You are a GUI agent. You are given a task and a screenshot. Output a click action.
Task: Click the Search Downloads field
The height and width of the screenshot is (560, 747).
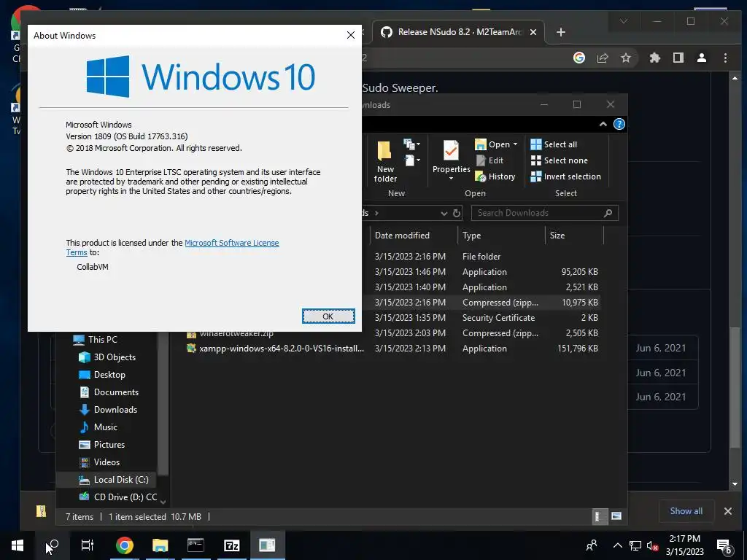[x=544, y=213]
